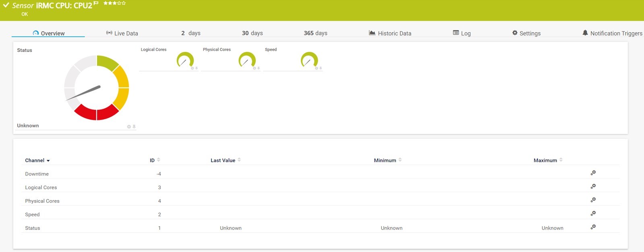Click the Speed channel row
The image size is (644, 252).
pyautogui.click(x=32, y=215)
